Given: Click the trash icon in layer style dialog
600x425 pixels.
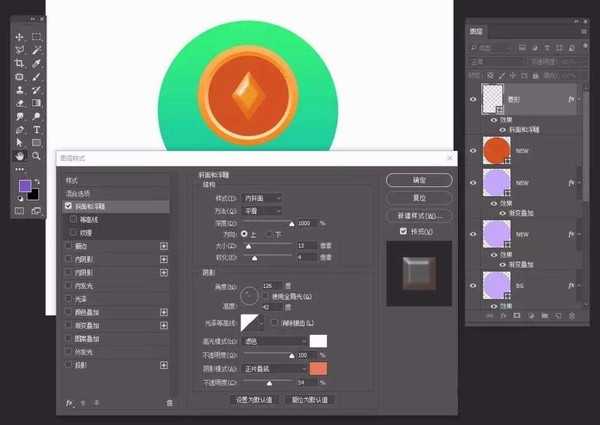Looking at the screenshot, I should point(170,401).
